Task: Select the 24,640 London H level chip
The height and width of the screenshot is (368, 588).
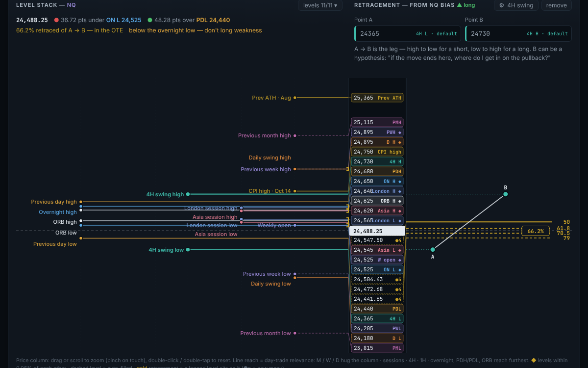Action: coord(377,191)
